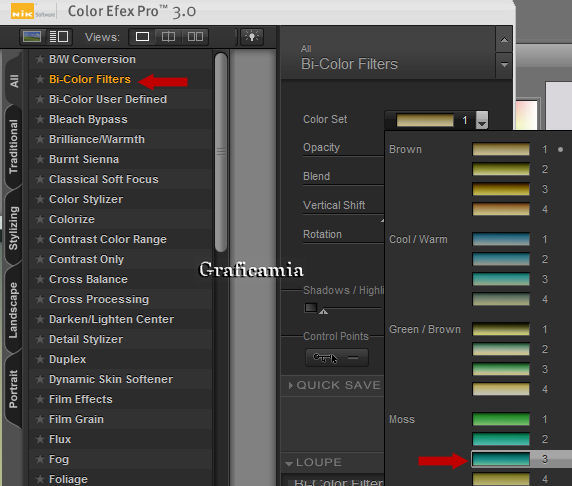Open the Landscape category tab

(13, 310)
